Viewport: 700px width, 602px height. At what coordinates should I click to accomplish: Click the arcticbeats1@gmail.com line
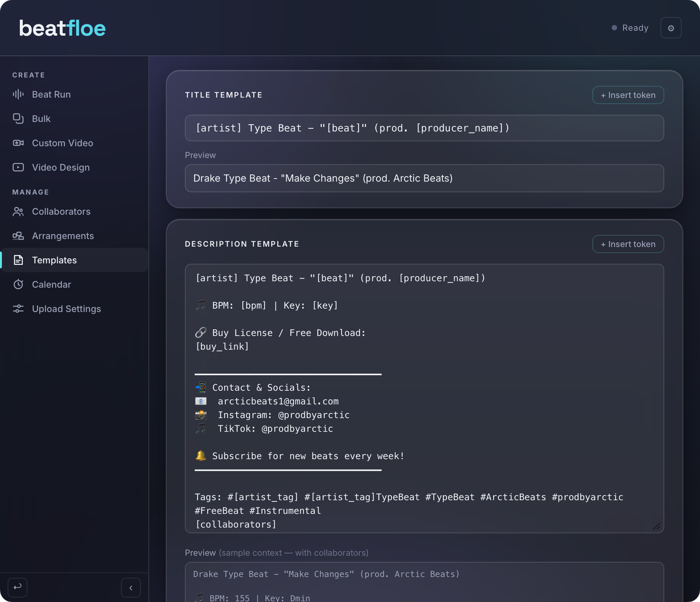267,401
